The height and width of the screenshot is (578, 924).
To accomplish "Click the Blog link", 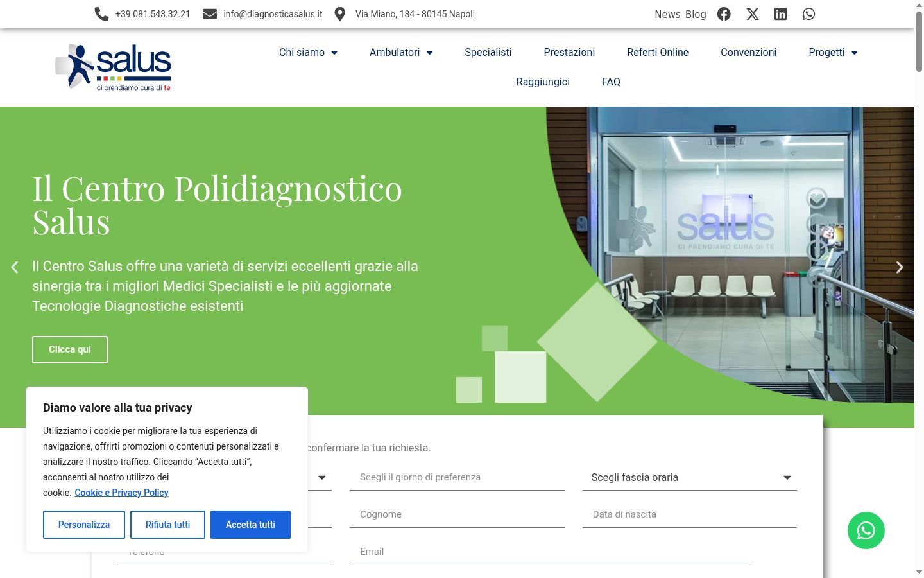I will (x=696, y=14).
